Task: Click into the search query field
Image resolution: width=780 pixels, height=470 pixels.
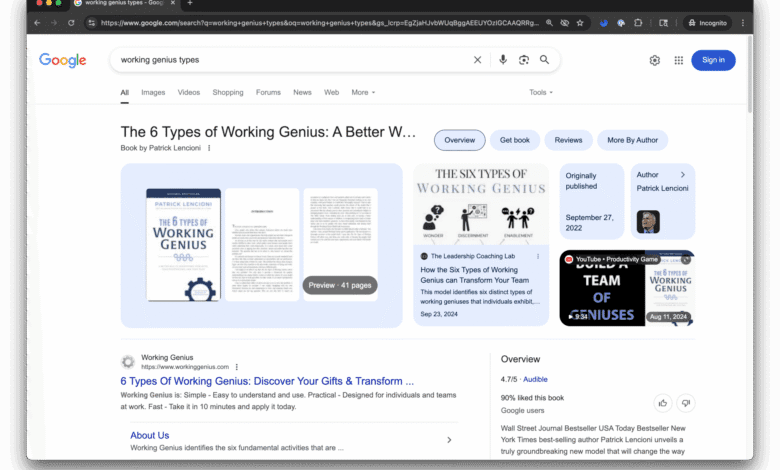Action: pyautogui.click(x=293, y=60)
